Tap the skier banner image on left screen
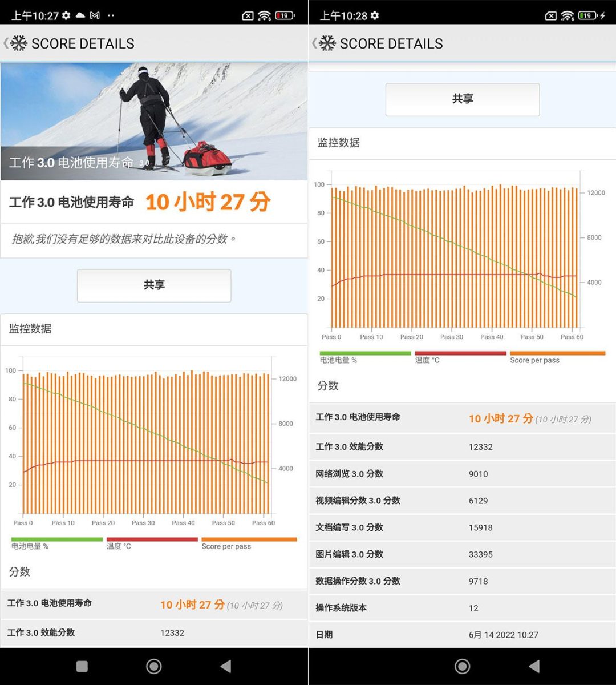Image resolution: width=616 pixels, height=685 pixels. coord(154,121)
